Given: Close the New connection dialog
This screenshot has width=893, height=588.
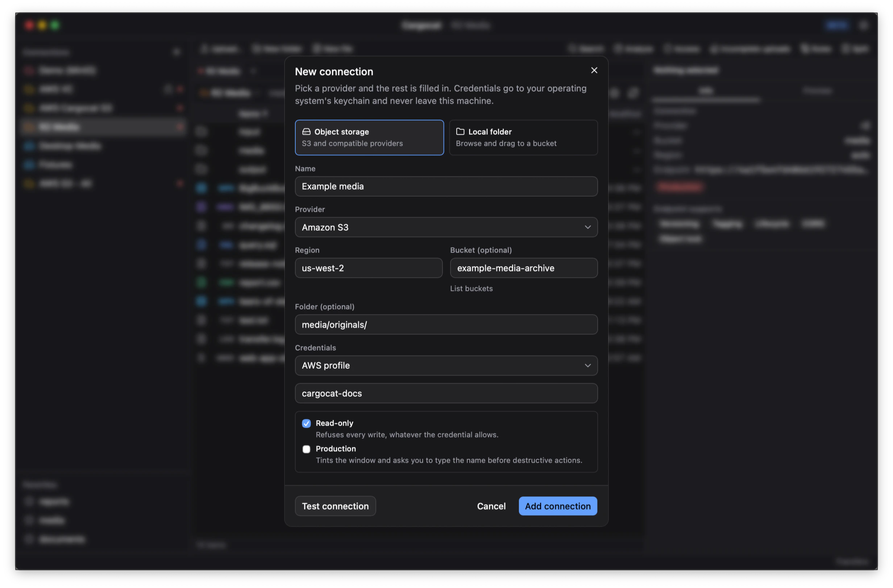Looking at the screenshot, I should pos(594,71).
